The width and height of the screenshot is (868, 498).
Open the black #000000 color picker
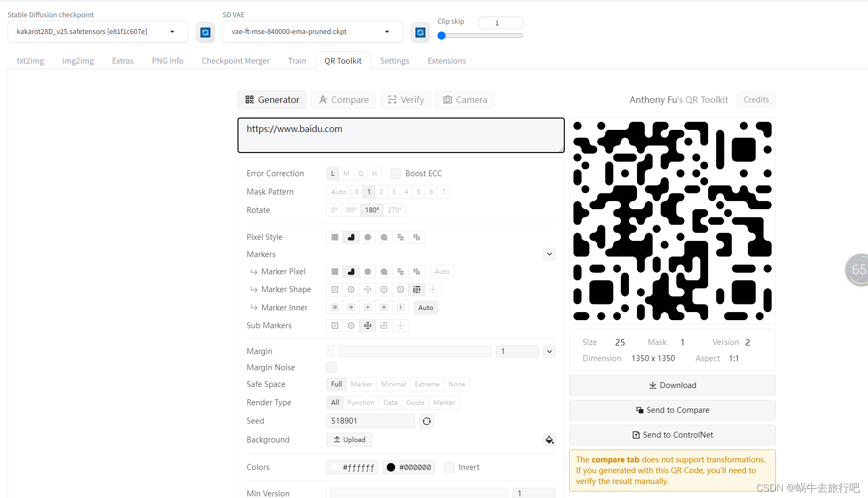[409, 467]
